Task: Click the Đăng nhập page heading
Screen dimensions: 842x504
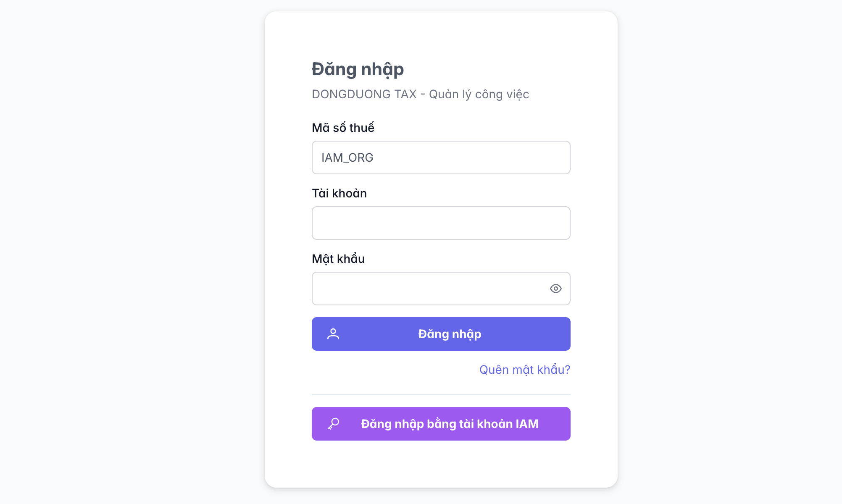Action: 358,69
